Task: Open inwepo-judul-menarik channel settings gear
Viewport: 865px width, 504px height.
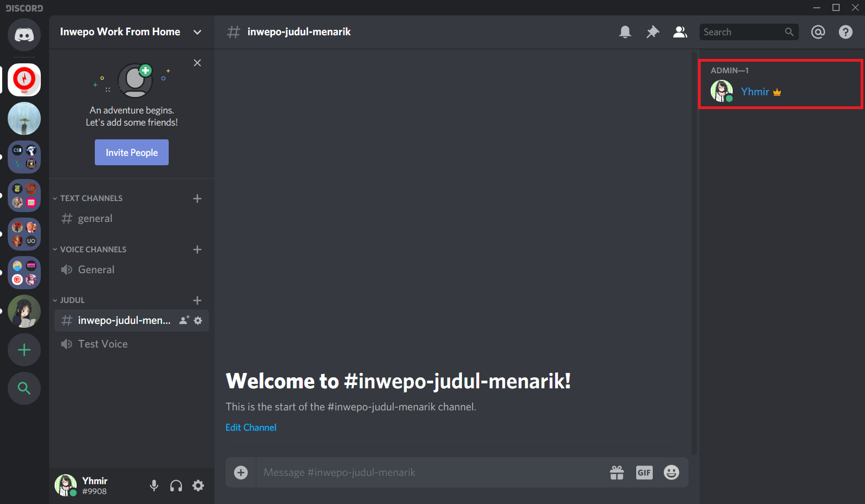Action: coord(198,320)
